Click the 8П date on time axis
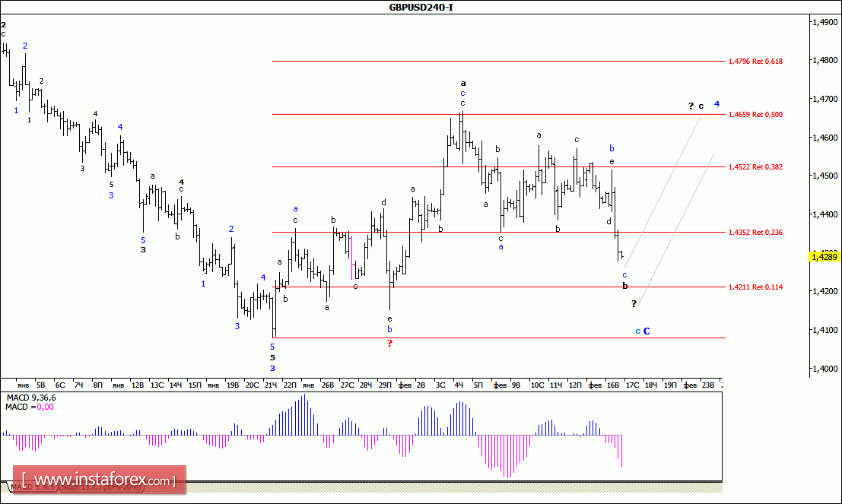Screen dimensions: 842x504 point(97,385)
